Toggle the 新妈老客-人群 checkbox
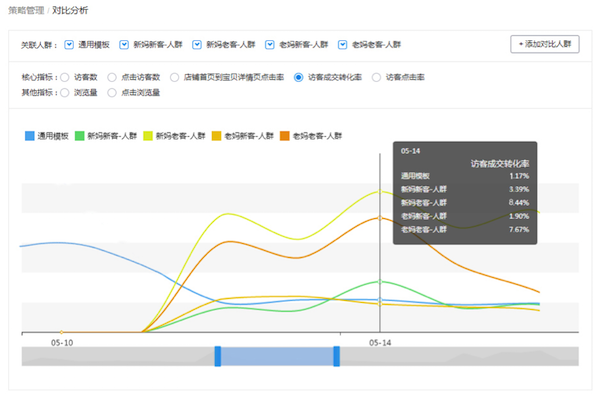The image size is (600, 399). (x=197, y=45)
